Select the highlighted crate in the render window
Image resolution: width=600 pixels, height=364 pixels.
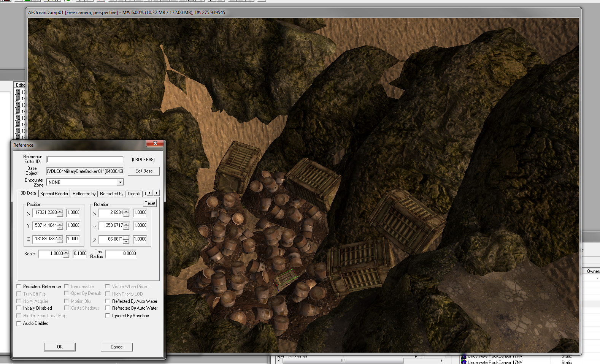(285, 280)
